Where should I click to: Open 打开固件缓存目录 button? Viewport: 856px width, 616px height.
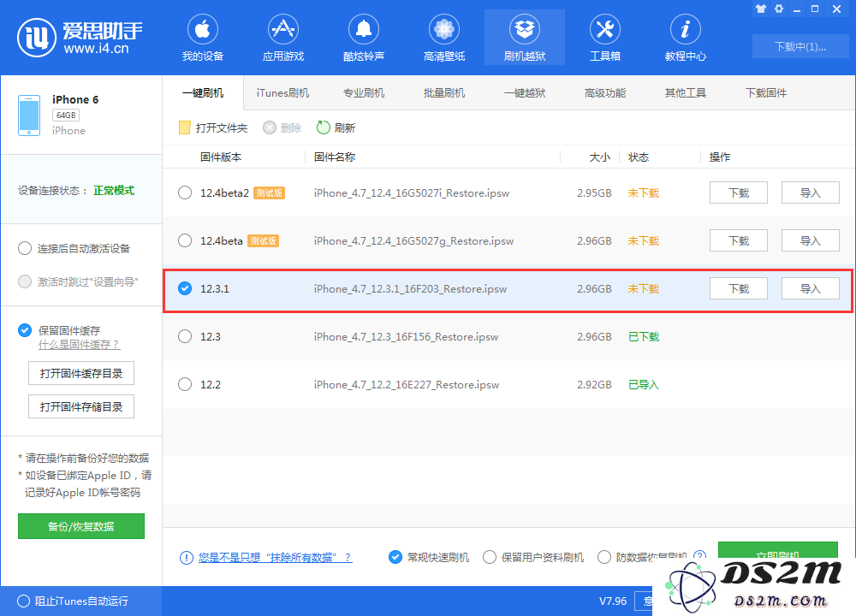[x=81, y=373]
